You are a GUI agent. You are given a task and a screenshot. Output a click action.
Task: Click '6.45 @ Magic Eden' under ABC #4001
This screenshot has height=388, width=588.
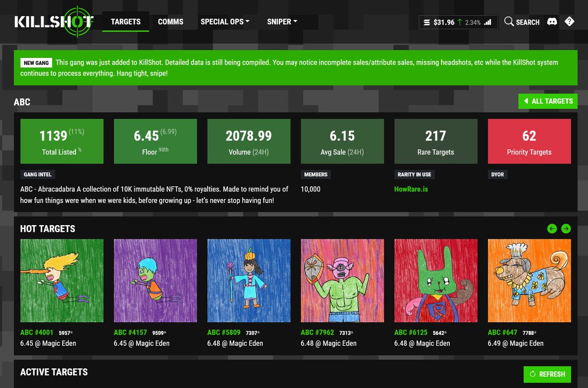[x=48, y=343]
